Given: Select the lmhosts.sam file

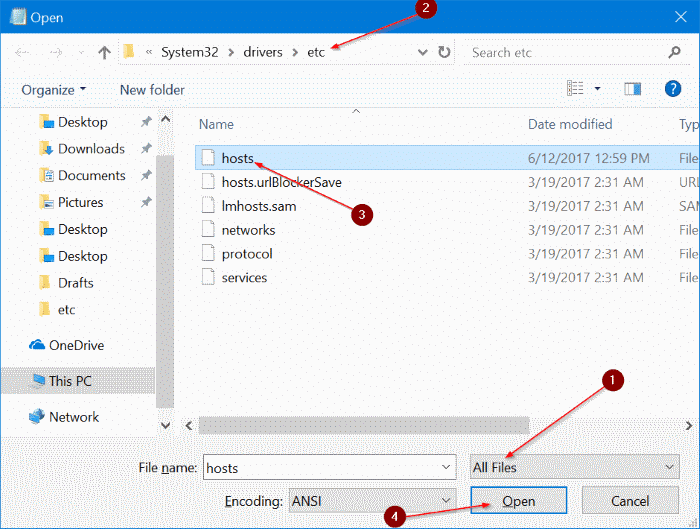Looking at the screenshot, I should (x=446, y=206).
